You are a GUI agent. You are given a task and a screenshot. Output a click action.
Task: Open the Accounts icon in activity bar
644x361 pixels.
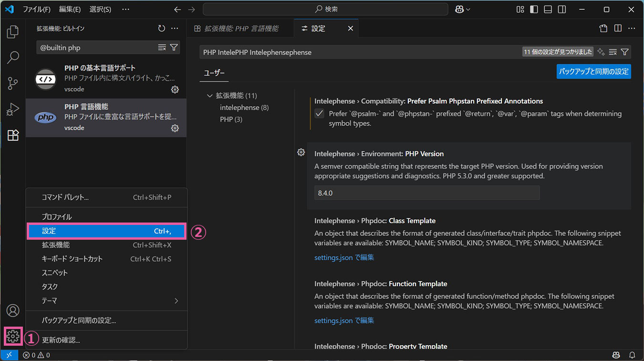pyautogui.click(x=13, y=310)
